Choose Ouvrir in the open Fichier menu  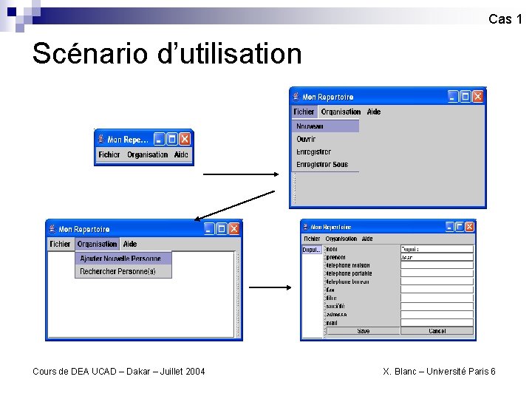[x=325, y=139]
